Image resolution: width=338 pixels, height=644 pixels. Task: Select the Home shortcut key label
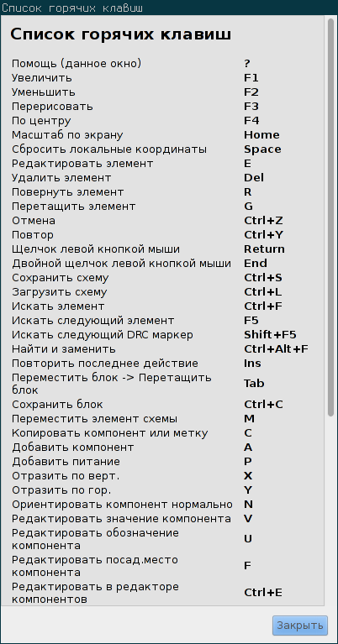pyautogui.click(x=261, y=135)
